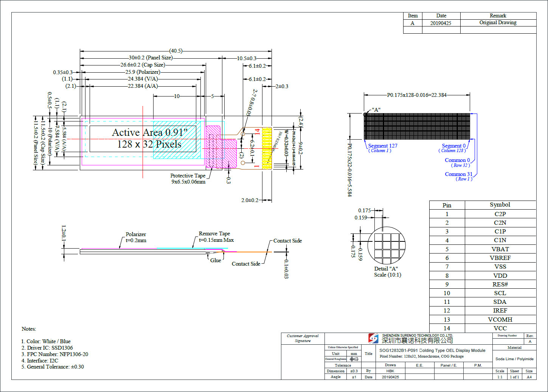Click the cyan hatched remove tape region
The height and width of the screenshot is (392, 548).
point(176,139)
